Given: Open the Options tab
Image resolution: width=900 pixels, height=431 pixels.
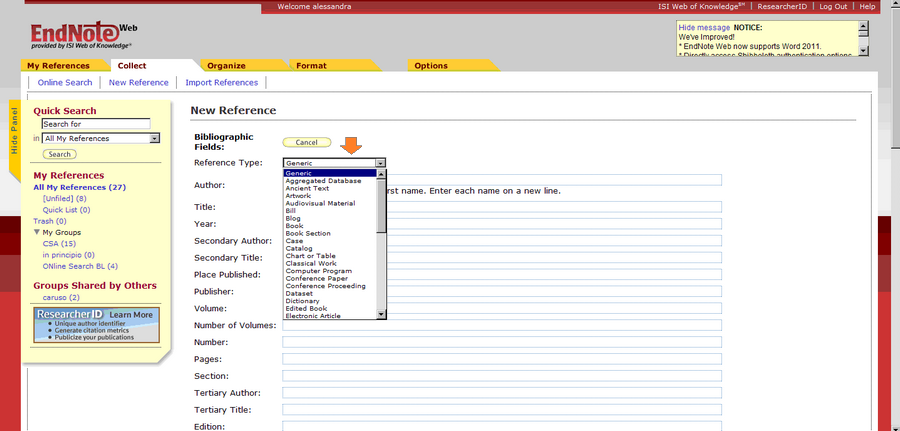Looking at the screenshot, I should tap(431, 66).
